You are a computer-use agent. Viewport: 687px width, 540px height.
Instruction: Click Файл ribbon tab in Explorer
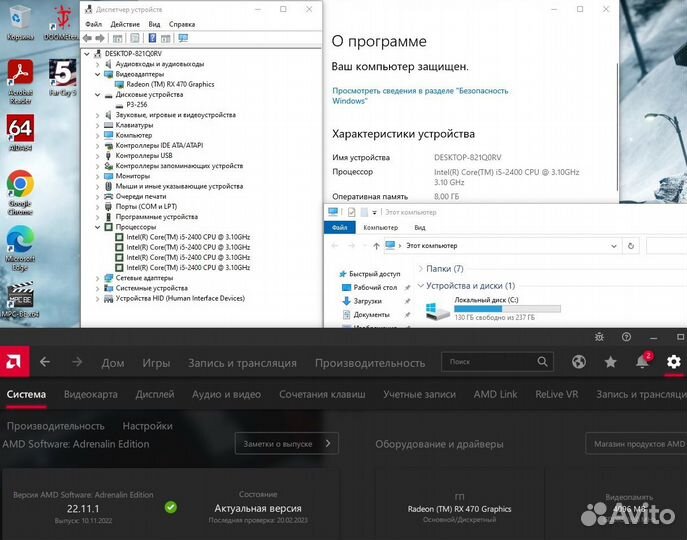click(340, 227)
